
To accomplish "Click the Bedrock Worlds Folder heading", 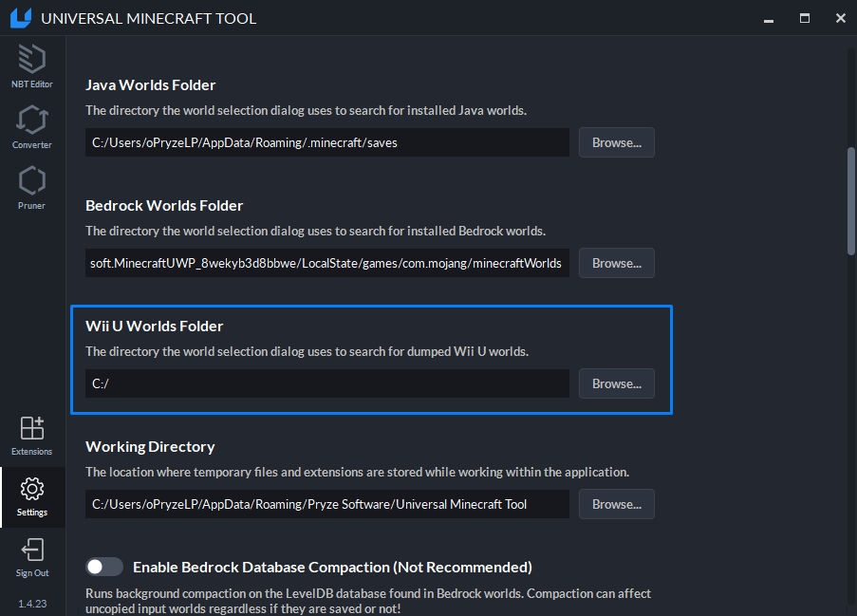I will tap(164, 206).
